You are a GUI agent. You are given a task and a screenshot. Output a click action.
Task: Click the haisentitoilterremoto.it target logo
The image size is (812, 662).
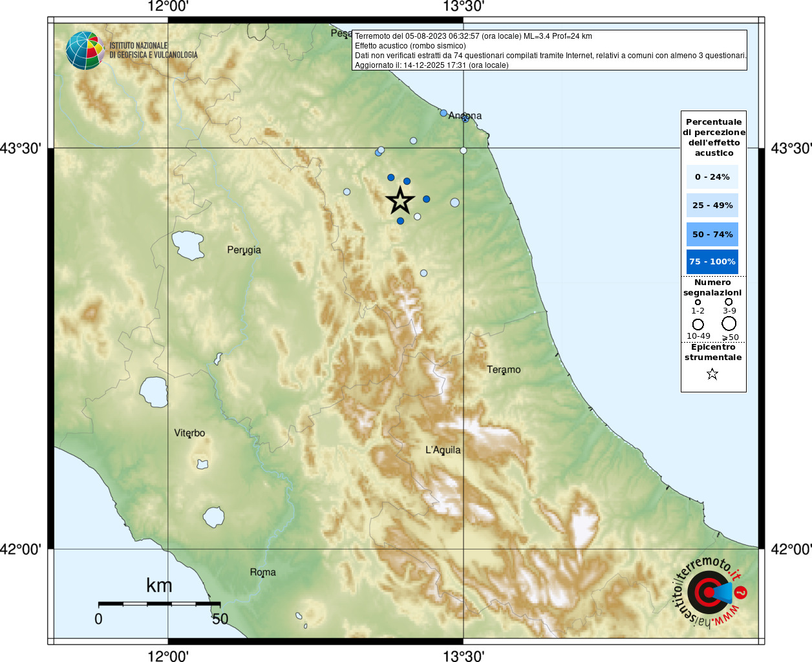pos(709,592)
